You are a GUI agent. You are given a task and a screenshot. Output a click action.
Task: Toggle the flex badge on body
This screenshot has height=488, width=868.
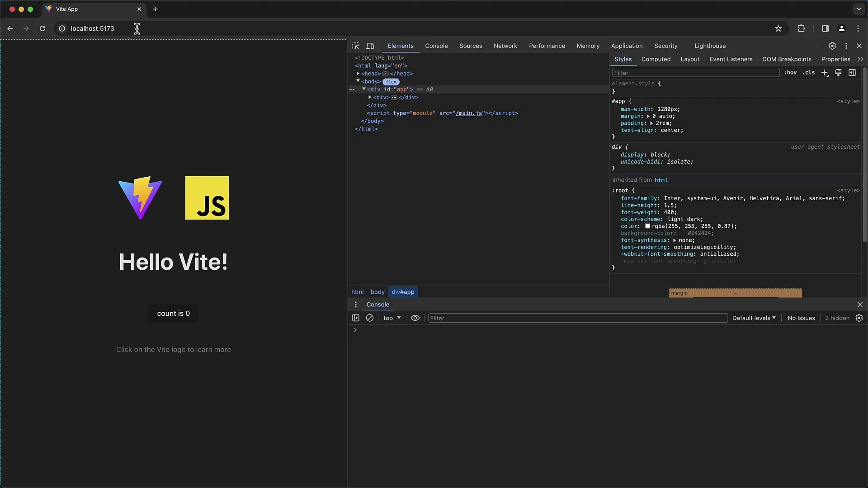tap(391, 82)
